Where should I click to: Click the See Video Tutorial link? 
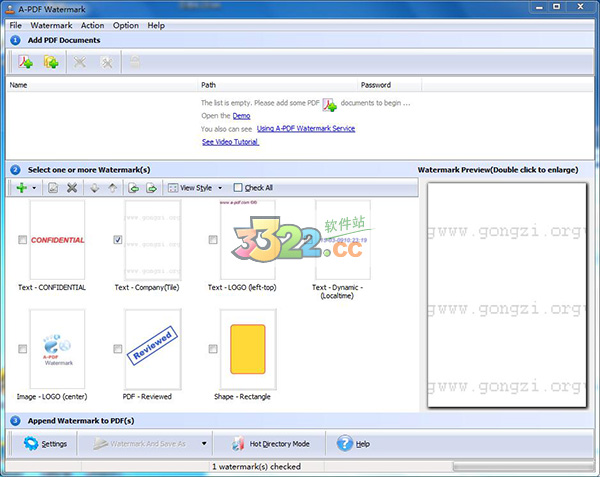point(230,142)
